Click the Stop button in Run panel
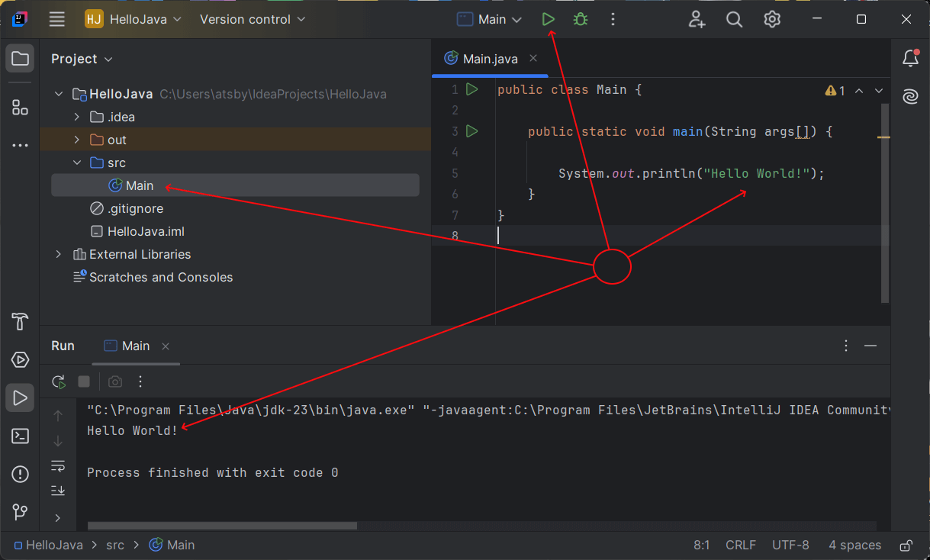The height and width of the screenshot is (560, 930). pos(84,381)
